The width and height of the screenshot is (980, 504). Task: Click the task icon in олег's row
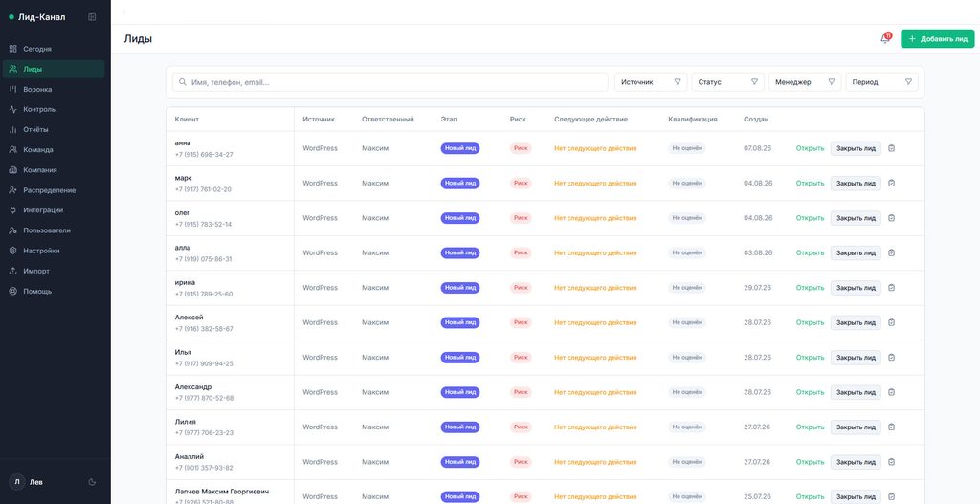click(891, 218)
